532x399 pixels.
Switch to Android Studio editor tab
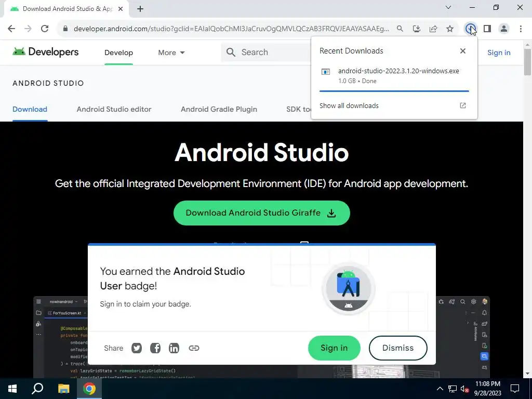[x=114, y=109]
